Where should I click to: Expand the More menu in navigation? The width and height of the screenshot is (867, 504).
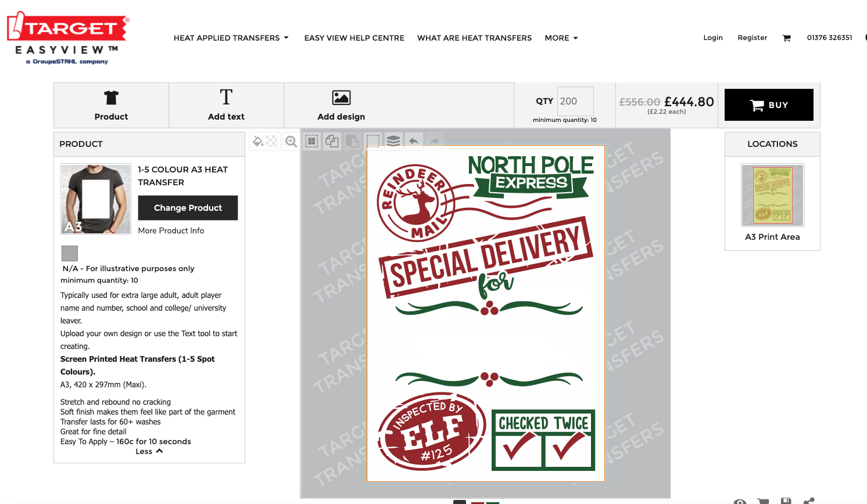coord(561,38)
